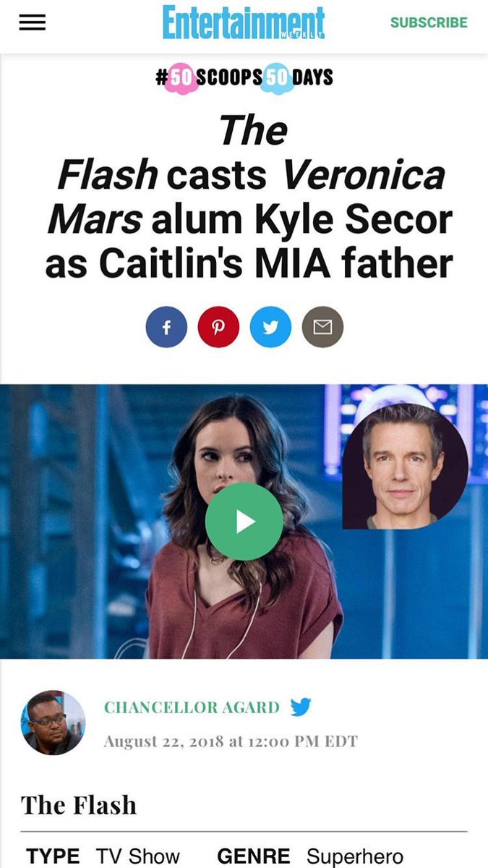The width and height of the screenshot is (488, 868).
Task: Pin article using Pinterest icon
Action: tap(218, 328)
